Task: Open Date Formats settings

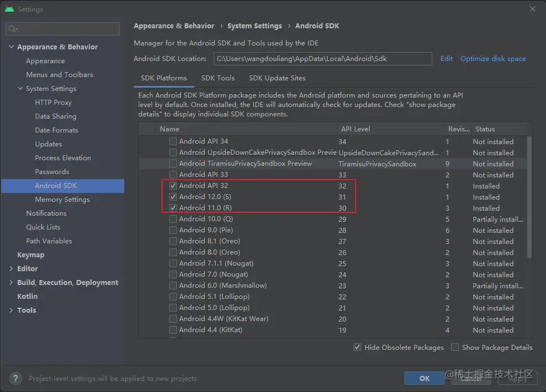Action: (57, 130)
